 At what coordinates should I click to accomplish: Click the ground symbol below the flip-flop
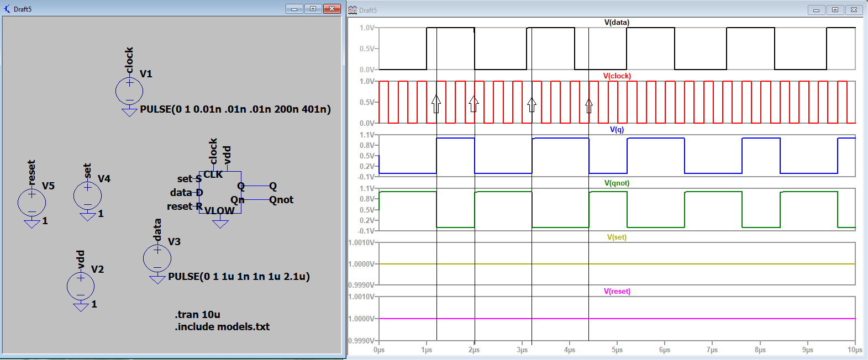[220, 223]
